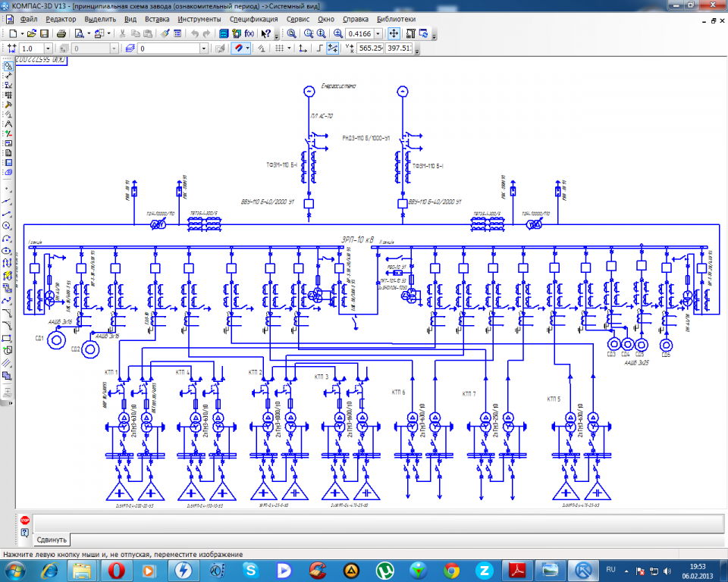This screenshot has width=728, height=582.
Task: Expand grid options dropdown arrow
Action: [289, 48]
